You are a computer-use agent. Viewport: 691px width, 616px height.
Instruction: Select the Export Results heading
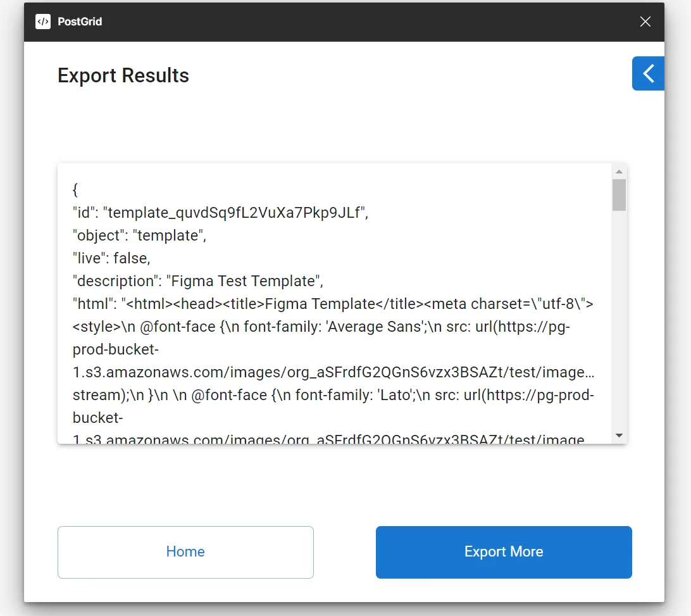tap(123, 75)
